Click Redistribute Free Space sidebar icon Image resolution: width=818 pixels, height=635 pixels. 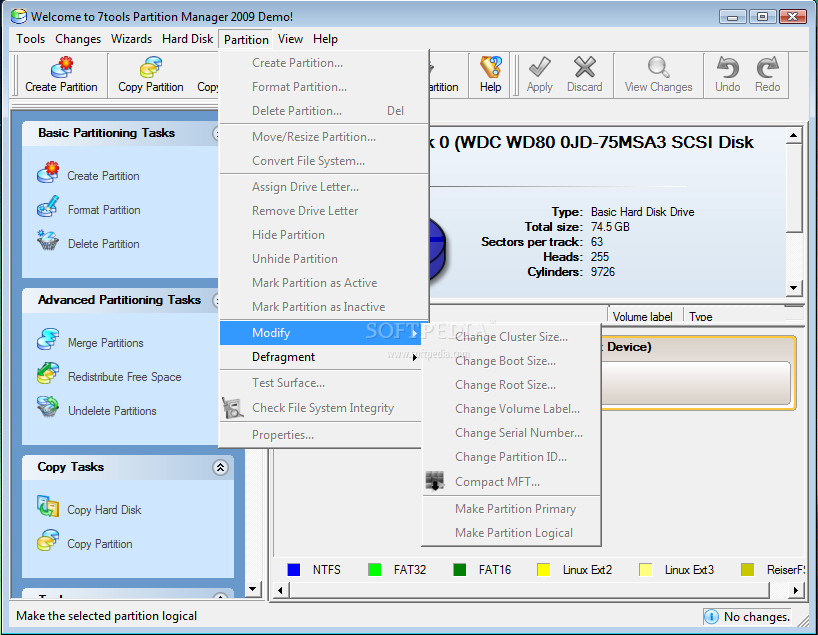48,374
